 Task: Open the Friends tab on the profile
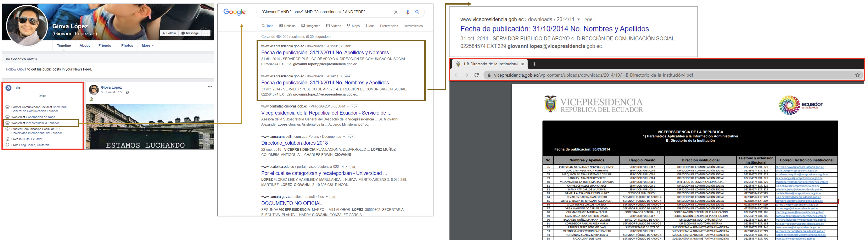coord(105,45)
